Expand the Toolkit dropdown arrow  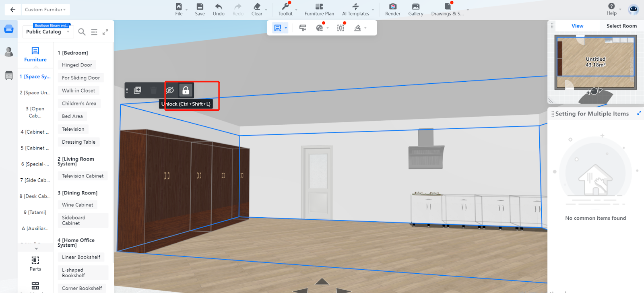click(296, 10)
